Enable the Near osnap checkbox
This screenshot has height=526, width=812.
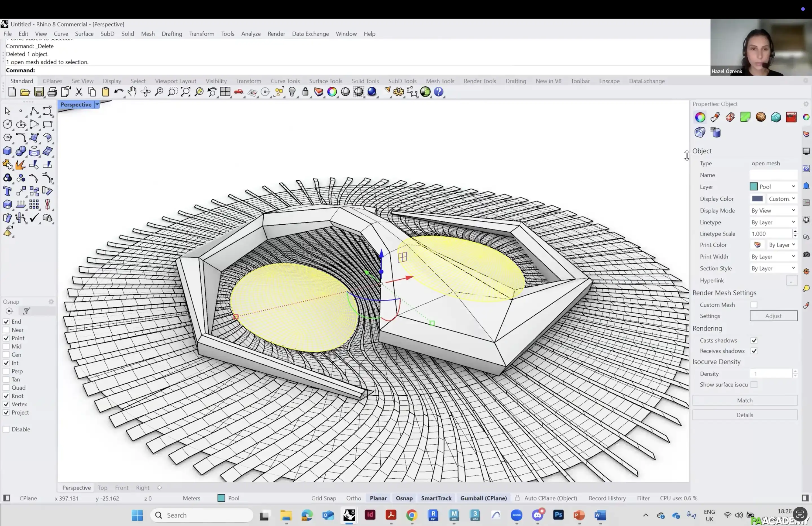[x=6, y=330]
